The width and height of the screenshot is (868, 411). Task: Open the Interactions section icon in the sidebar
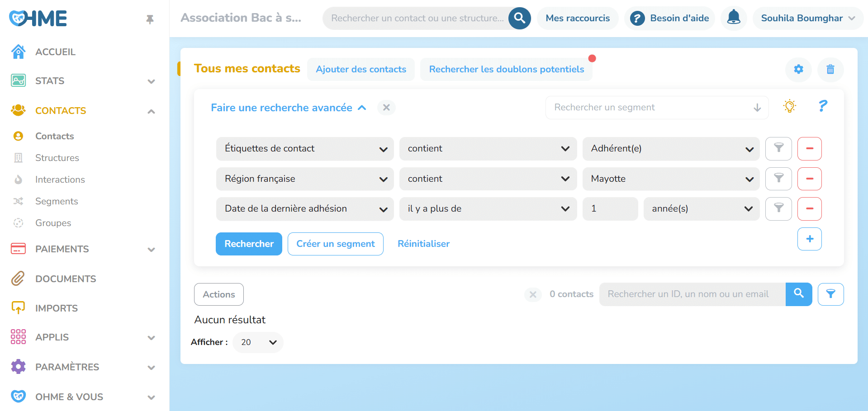point(18,179)
